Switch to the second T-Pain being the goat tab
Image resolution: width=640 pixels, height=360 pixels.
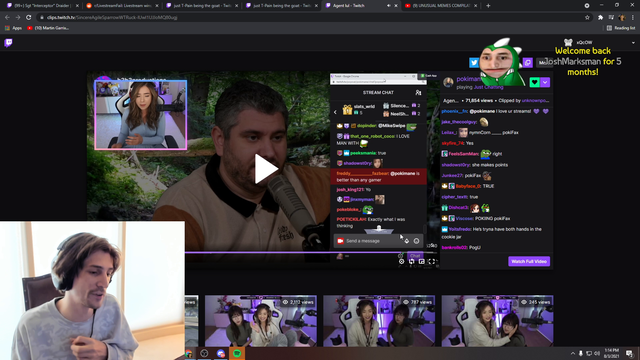pos(281,6)
